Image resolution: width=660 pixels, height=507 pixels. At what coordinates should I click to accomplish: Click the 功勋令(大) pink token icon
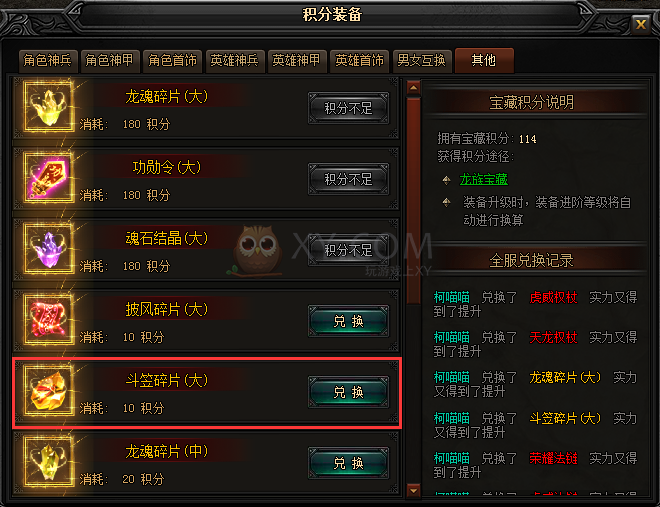(49, 178)
